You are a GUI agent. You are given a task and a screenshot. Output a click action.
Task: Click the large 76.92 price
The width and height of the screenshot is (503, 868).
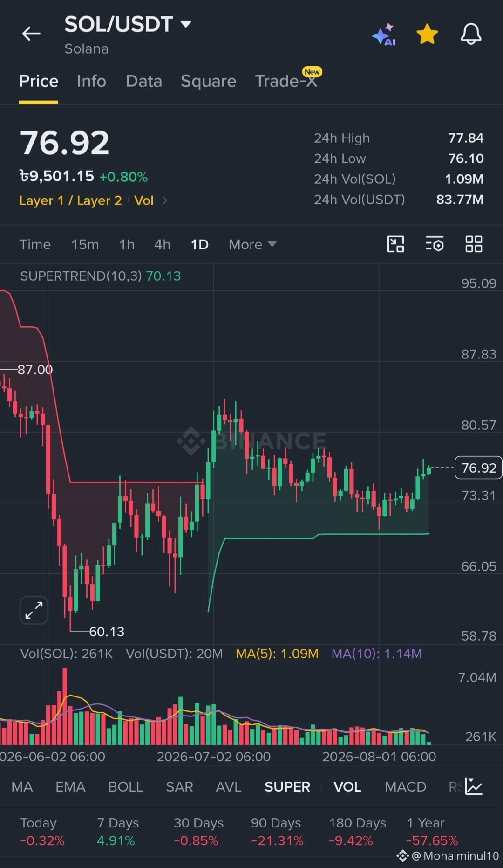click(64, 143)
